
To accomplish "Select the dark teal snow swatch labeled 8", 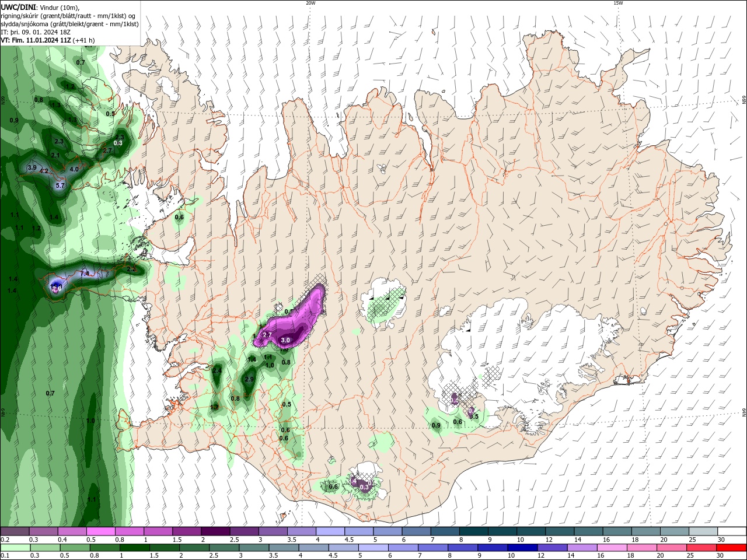I will tap(474, 531).
